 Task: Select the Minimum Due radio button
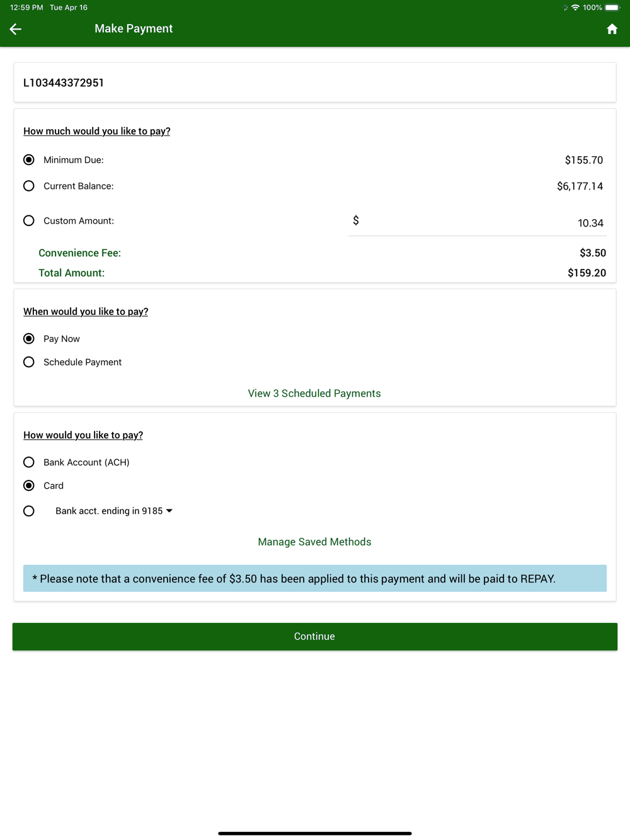click(x=29, y=160)
